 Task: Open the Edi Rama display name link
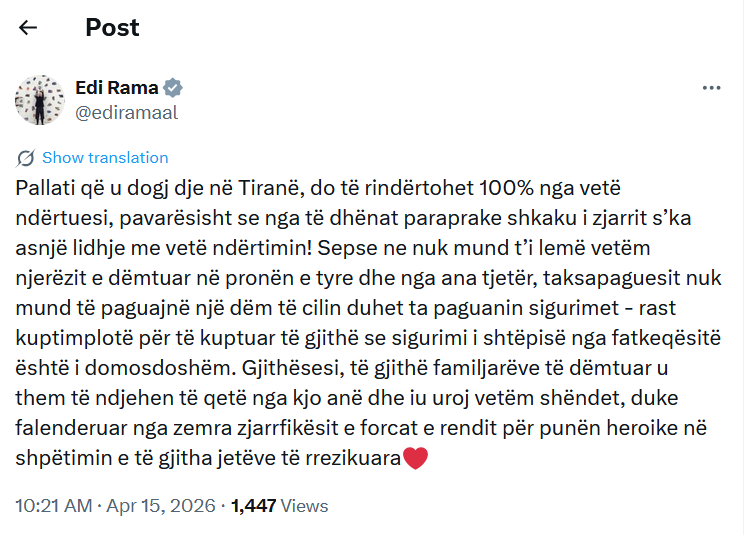click(x=117, y=88)
